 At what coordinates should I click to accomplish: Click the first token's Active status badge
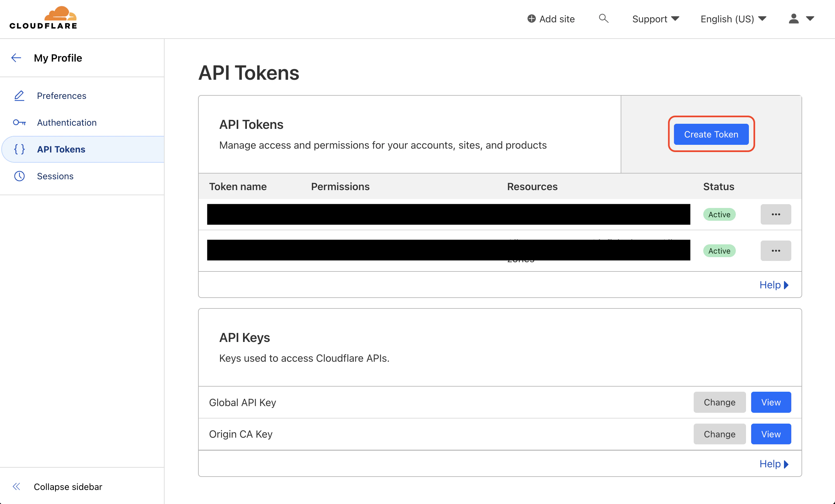pos(719,214)
